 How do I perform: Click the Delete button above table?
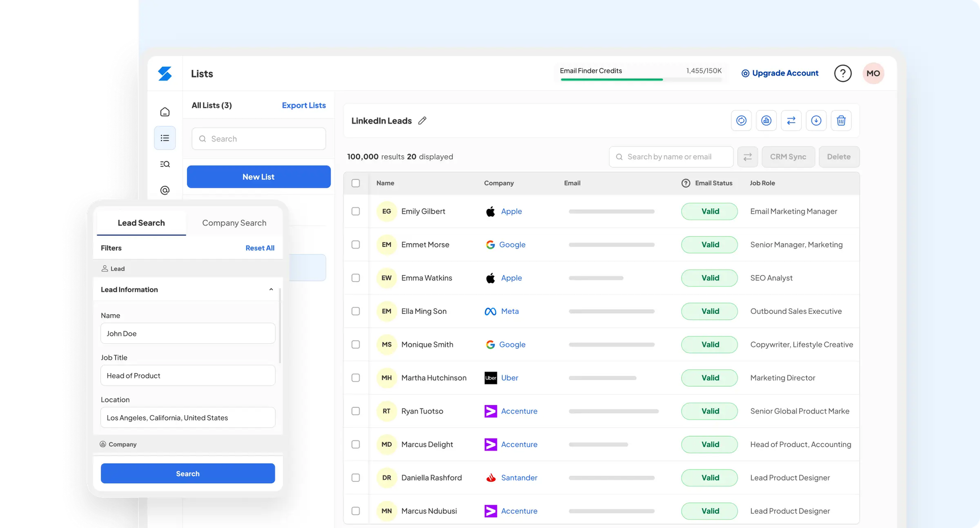(839, 157)
